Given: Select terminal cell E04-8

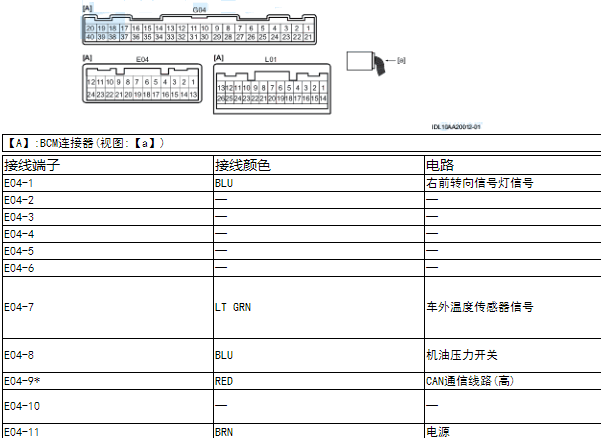Looking at the screenshot, I should coord(108,355).
